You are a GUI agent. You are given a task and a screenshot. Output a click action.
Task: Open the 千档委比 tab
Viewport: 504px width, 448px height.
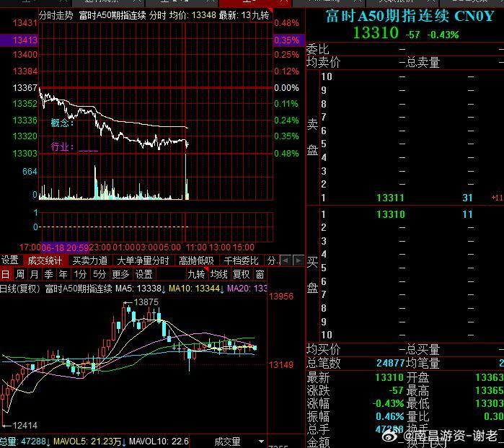241,260
